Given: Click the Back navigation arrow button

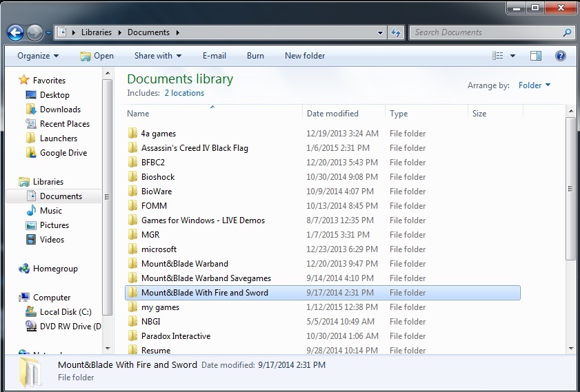Looking at the screenshot, I should coord(16,33).
